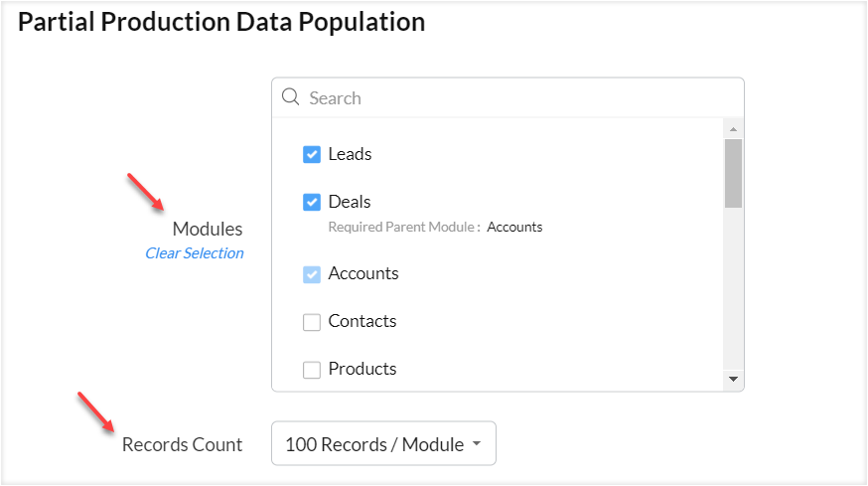Uncheck the Leads checkbox

pyautogui.click(x=312, y=154)
